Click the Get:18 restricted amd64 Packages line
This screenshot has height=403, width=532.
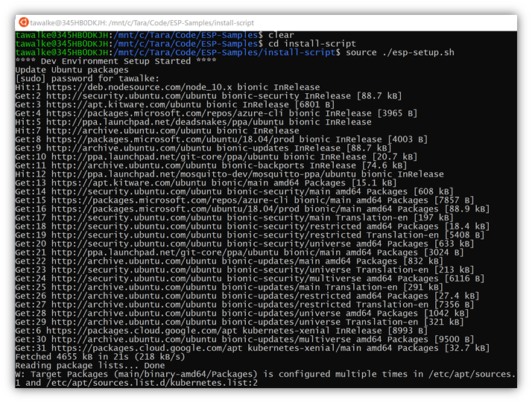(253, 226)
